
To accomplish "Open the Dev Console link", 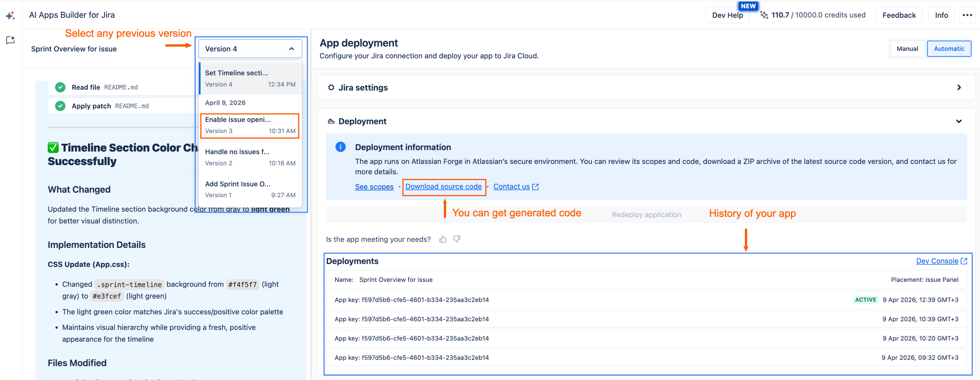I will click(941, 261).
